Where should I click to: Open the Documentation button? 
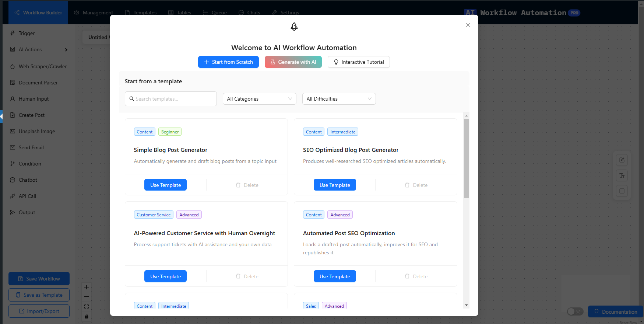[616, 311]
